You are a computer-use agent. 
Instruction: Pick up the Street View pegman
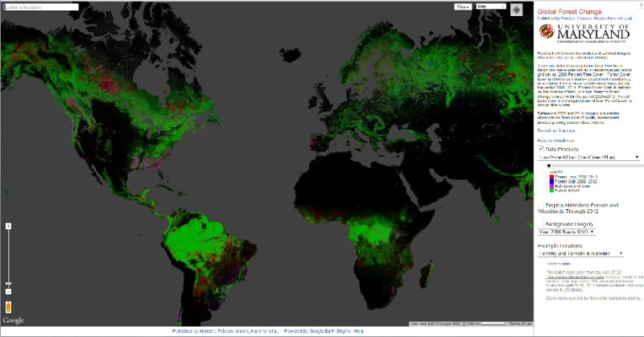point(8,307)
